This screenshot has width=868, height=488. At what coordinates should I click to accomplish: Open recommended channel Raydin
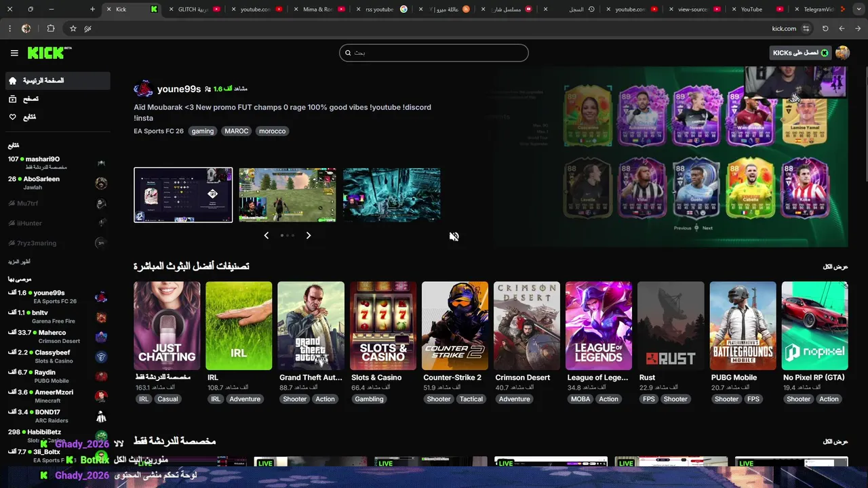tap(57, 376)
